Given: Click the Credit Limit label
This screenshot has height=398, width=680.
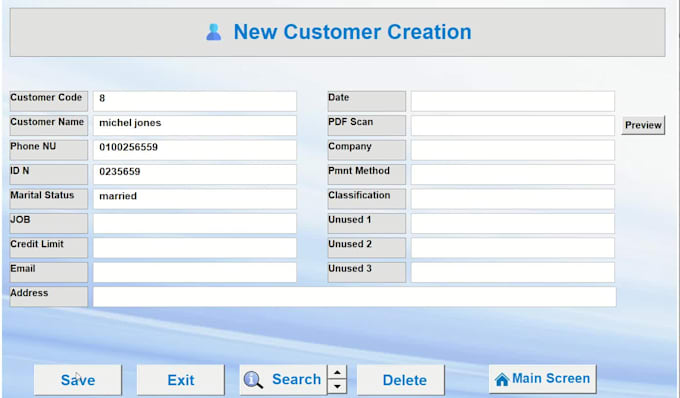Looking at the screenshot, I should [x=49, y=248].
